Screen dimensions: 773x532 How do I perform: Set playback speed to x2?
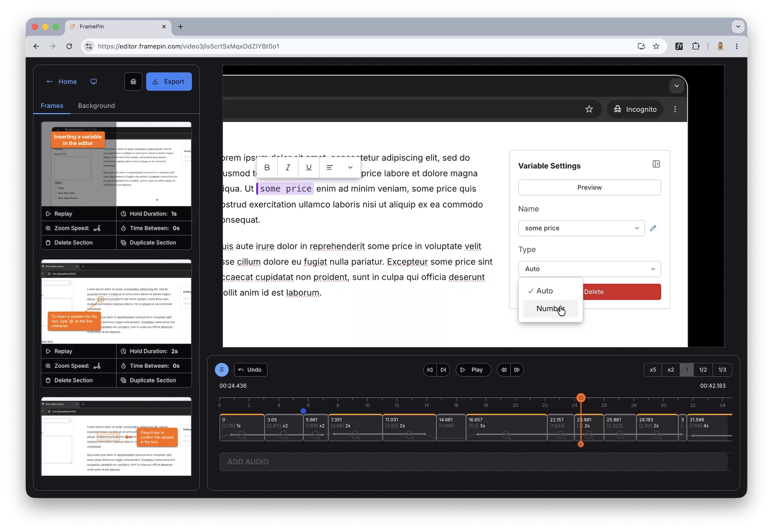click(671, 370)
